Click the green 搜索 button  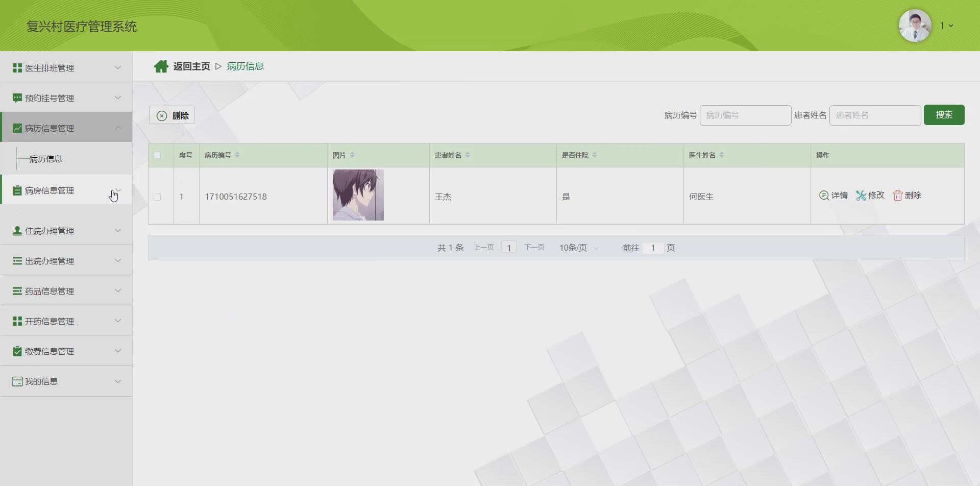click(944, 115)
